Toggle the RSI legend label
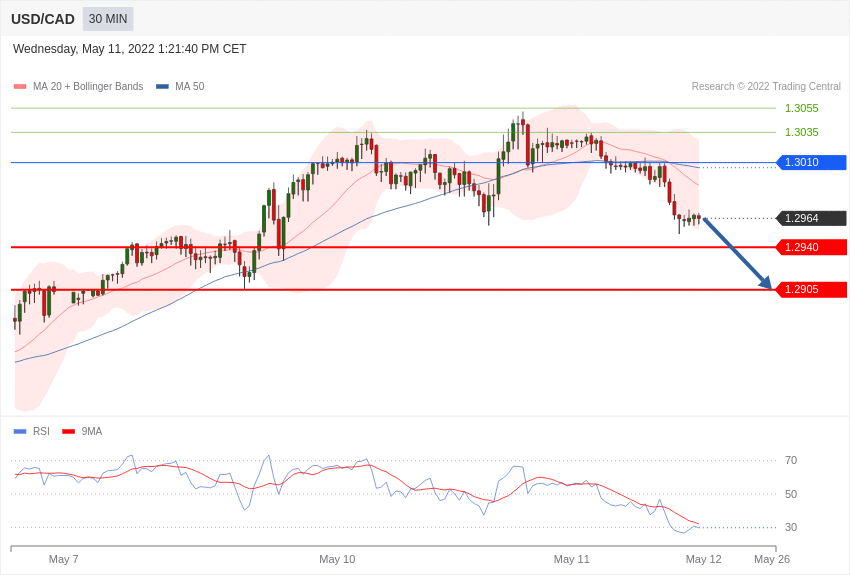The width and height of the screenshot is (850, 576). pyautogui.click(x=41, y=431)
